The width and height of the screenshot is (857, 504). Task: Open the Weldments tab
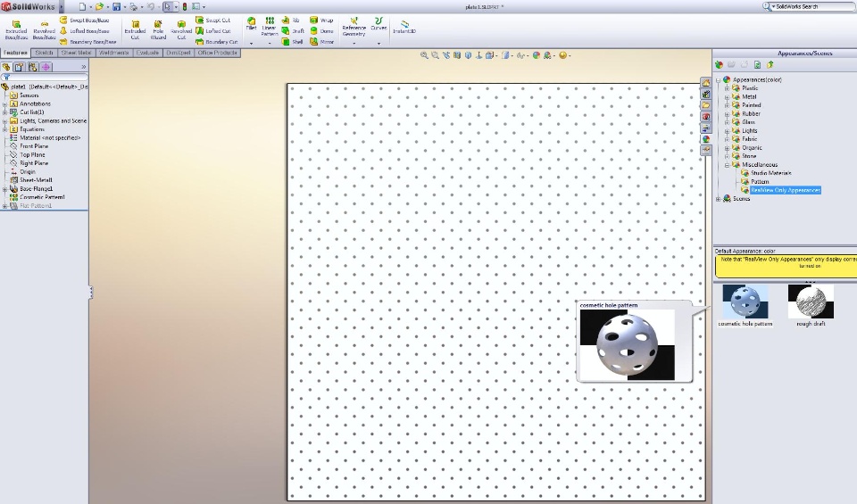114,53
